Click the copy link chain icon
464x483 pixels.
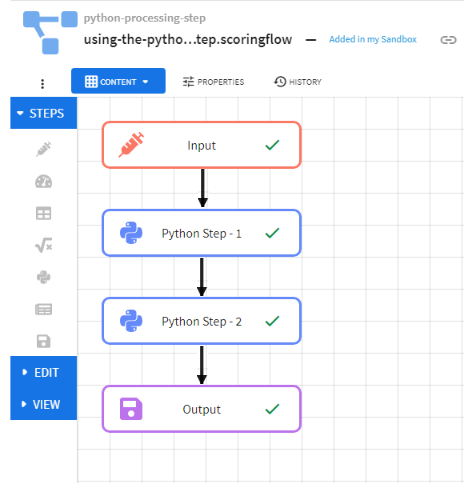[448, 40]
